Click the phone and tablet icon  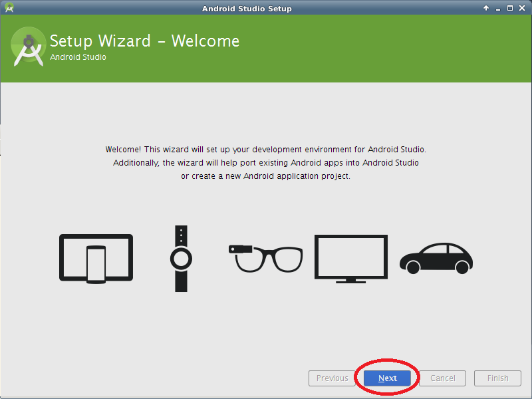coord(96,259)
